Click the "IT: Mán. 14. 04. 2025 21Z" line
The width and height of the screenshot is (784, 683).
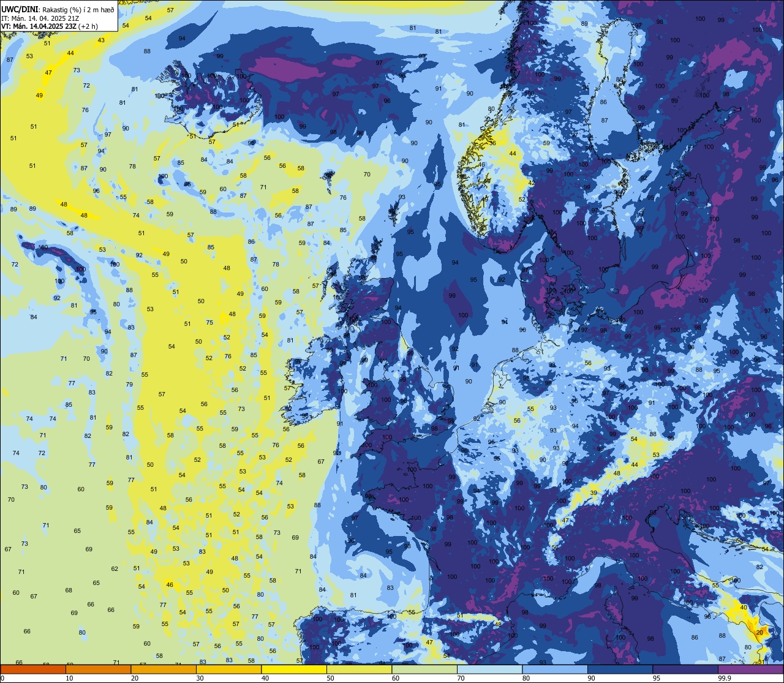[x=41, y=18]
